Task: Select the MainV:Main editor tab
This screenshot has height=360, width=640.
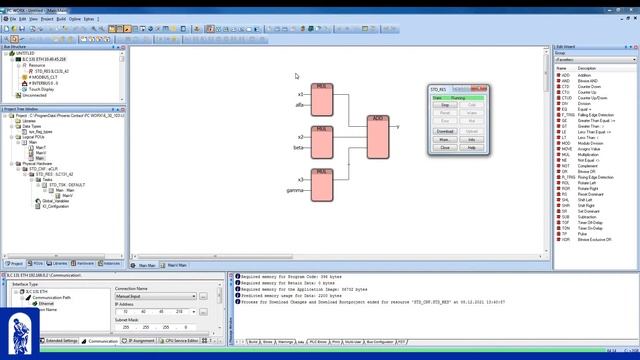Action: pyautogui.click(x=173, y=265)
